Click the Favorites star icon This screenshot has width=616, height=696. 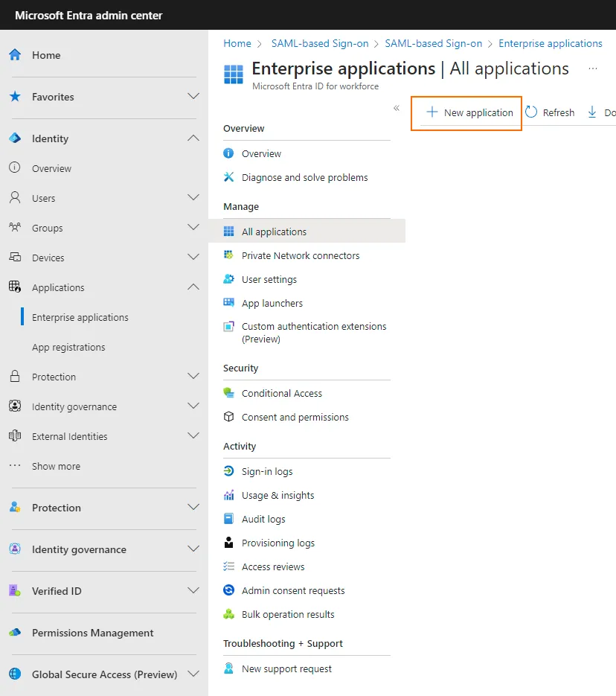point(15,96)
